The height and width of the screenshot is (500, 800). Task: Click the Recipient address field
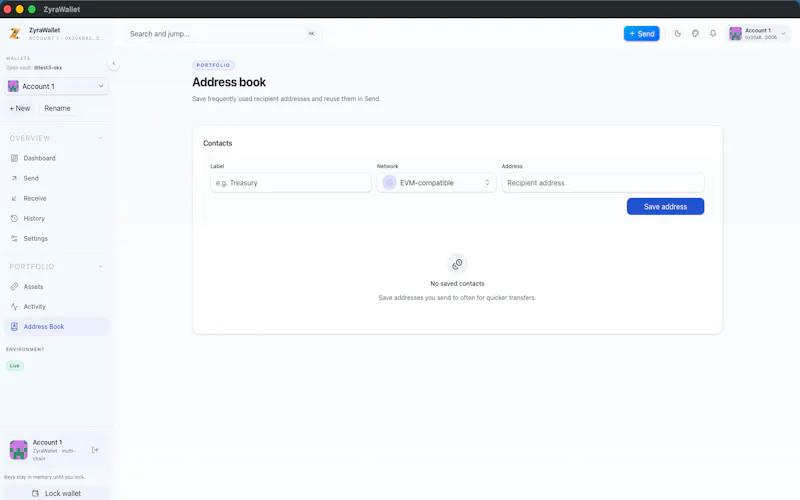[x=603, y=183]
